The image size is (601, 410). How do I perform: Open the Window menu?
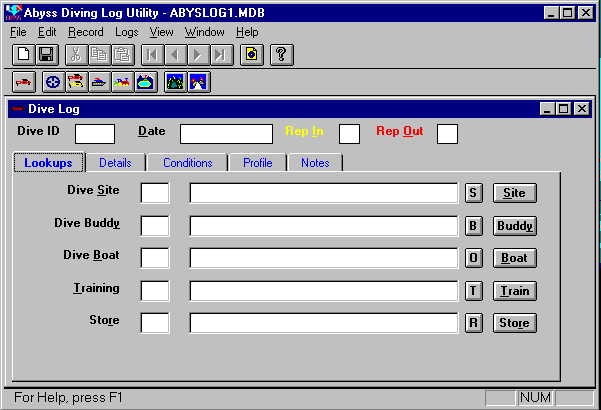tap(205, 32)
